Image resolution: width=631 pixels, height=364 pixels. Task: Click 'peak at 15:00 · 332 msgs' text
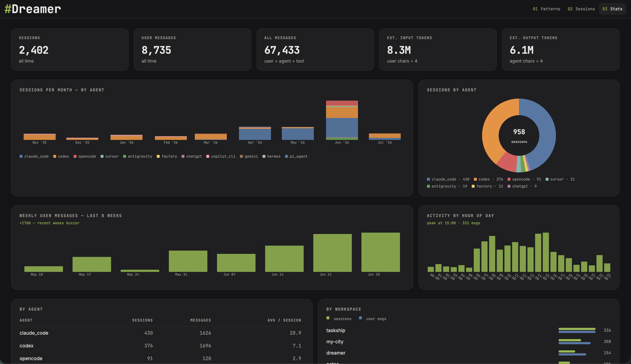(x=454, y=223)
